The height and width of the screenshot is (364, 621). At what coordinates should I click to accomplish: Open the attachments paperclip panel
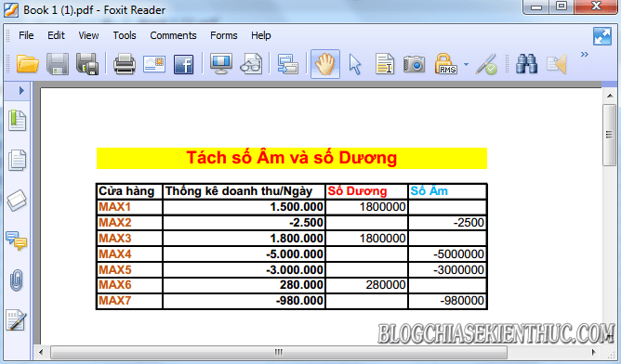[17, 280]
